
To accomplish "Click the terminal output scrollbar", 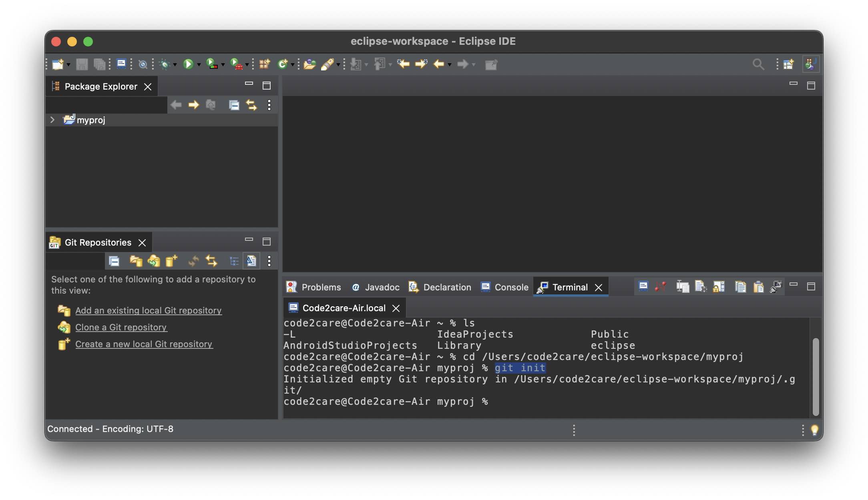I will tap(816, 376).
